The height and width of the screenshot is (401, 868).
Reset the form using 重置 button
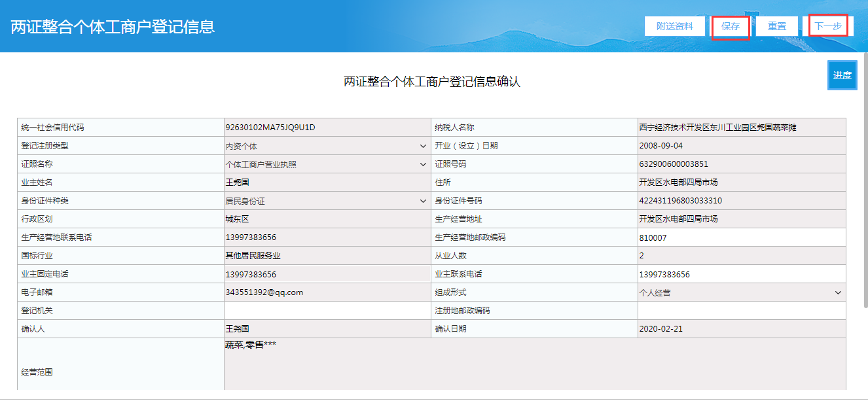click(x=776, y=26)
